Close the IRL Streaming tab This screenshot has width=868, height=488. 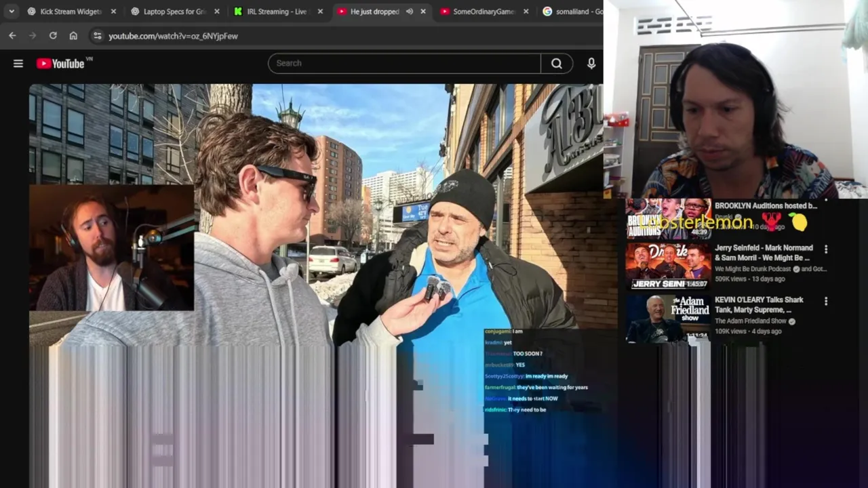point(320,12)
